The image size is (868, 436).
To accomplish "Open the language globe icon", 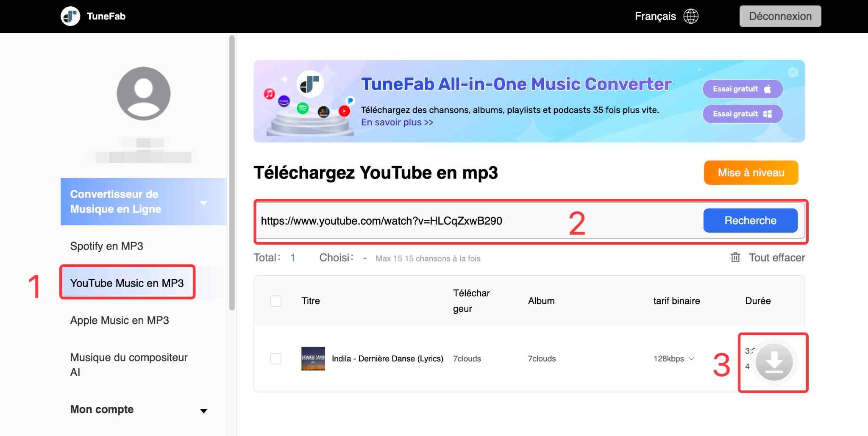I will tap(691, 16).
